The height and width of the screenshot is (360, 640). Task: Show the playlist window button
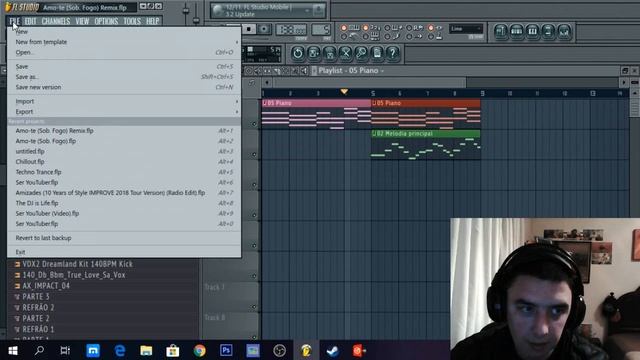(x=501, y=31)
